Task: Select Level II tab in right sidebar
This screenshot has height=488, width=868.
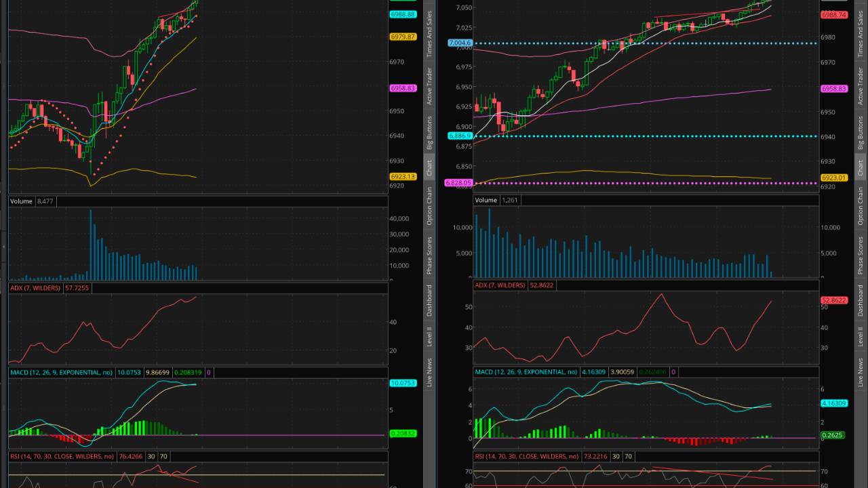Action: (861, 337)
